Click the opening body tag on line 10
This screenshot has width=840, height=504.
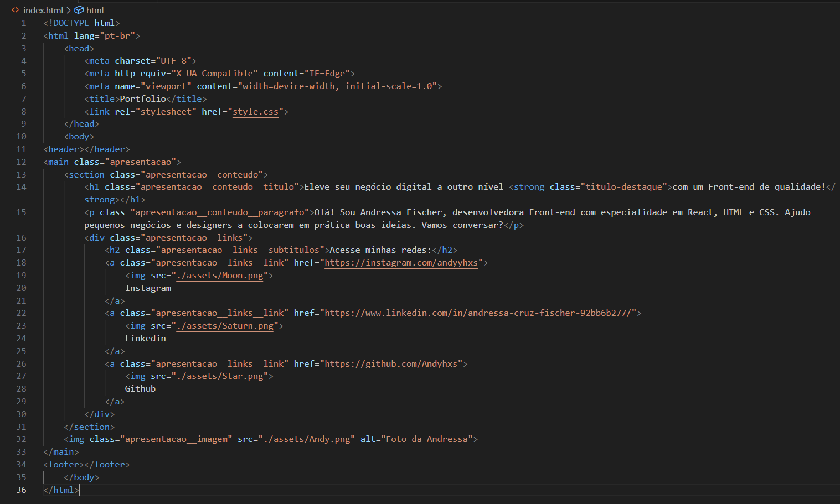tap(79, 136)
